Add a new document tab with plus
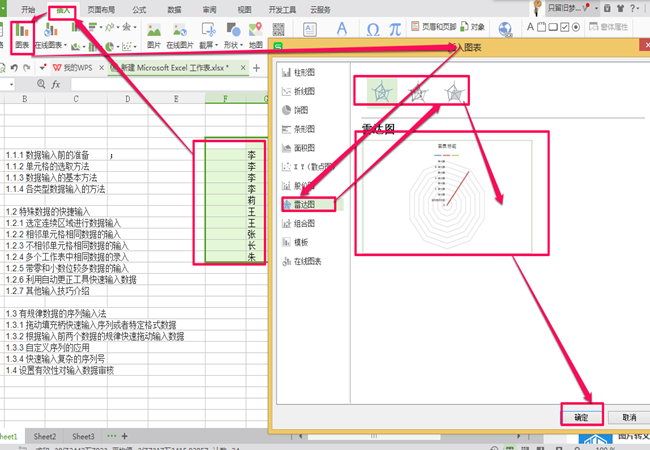 (x=257, y=68)
